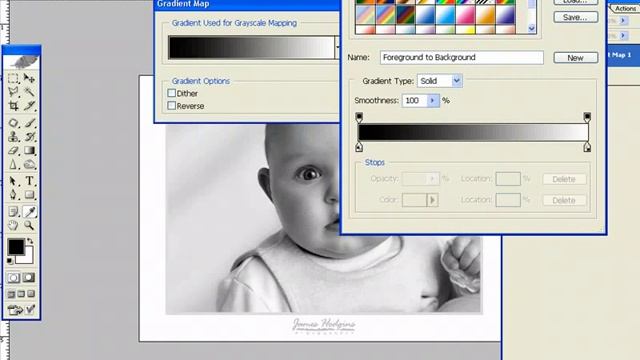Select the Eyedropper tool
640x360 pixels.
coord(29,211)
